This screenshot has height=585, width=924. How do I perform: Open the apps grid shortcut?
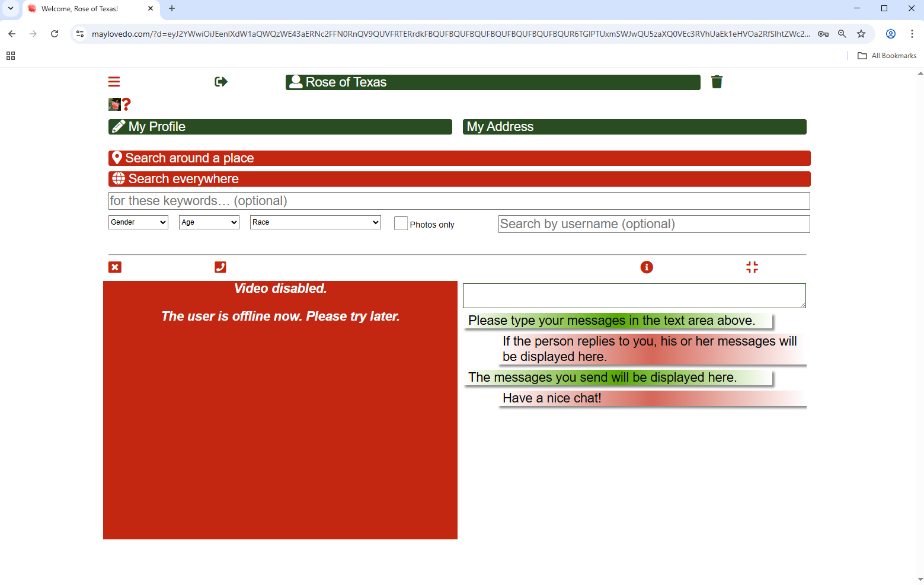click(x=11, y=56)
